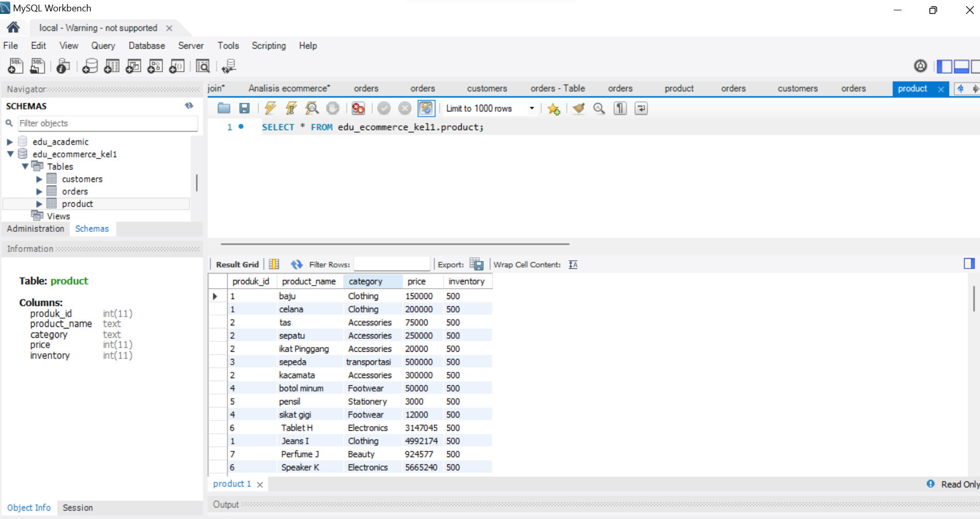Image resolution: width=980 pixels, height=519 pixels.
Task: Stop the running query
Action: point(333,108)
